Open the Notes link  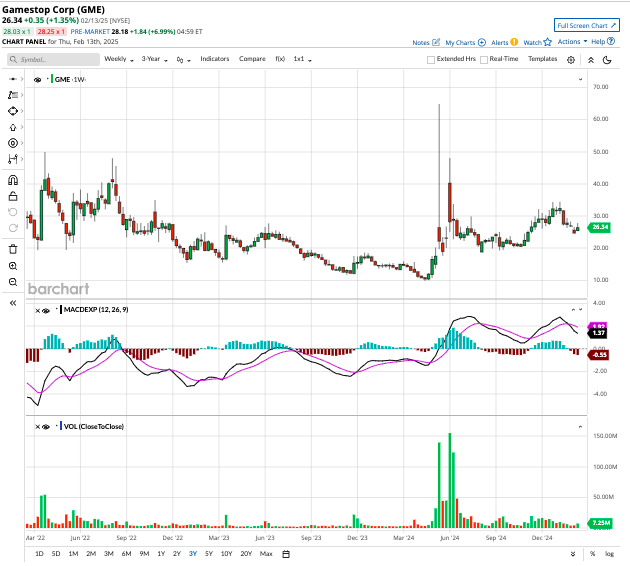pyautogui.click(x=426, y=43)
